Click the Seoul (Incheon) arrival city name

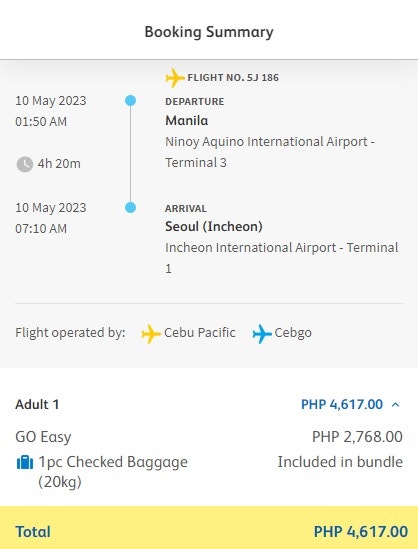click(214, 227)
